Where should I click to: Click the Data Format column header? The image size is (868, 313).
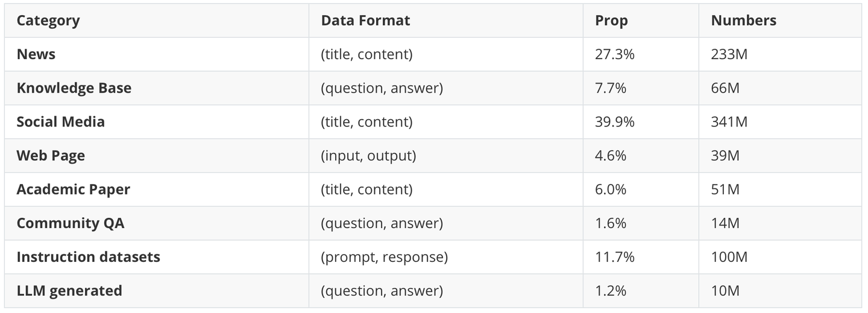pos(365,20)
